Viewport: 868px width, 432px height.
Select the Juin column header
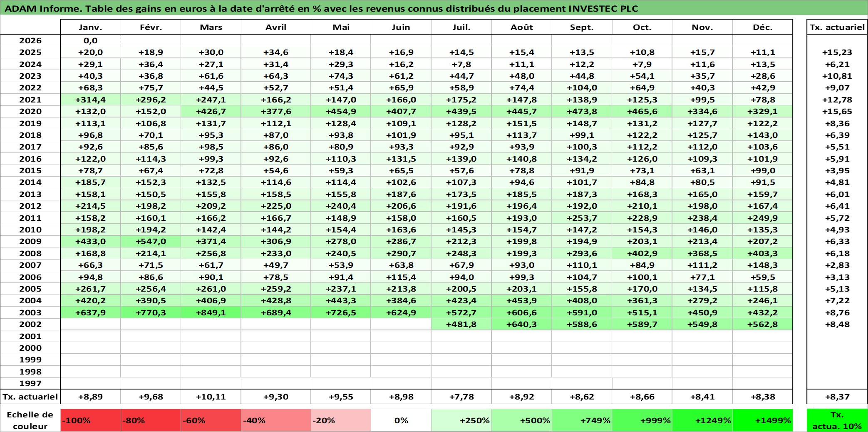pyautogui.click(x=401, y=27)
